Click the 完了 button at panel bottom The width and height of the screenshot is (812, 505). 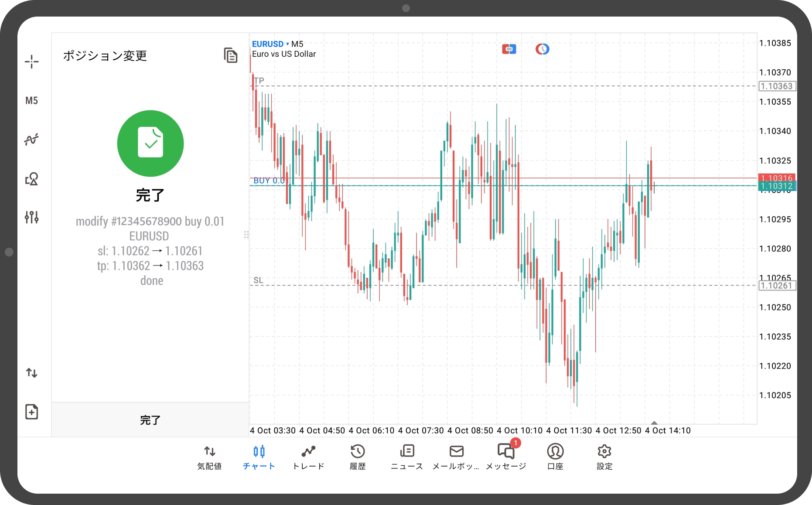point(150,420)
